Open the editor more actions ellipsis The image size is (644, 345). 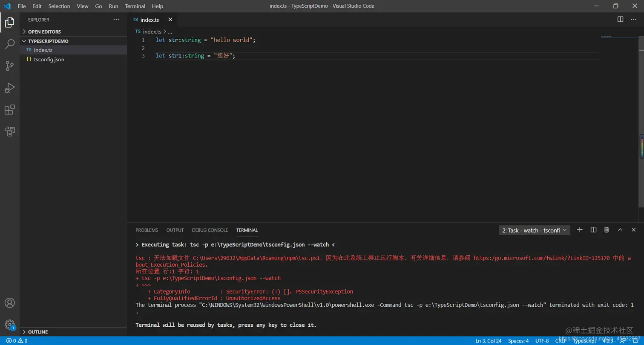(x=633, y=20)
